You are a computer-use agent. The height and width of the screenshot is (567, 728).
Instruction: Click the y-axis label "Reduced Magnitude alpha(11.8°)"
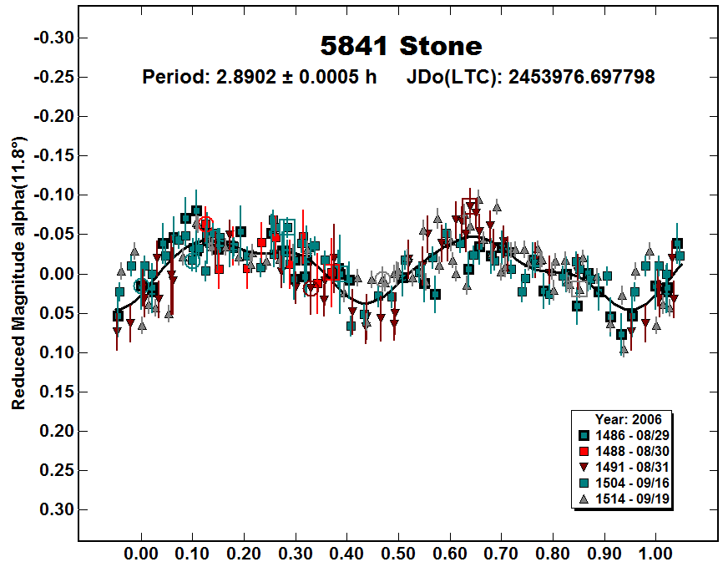18,273
